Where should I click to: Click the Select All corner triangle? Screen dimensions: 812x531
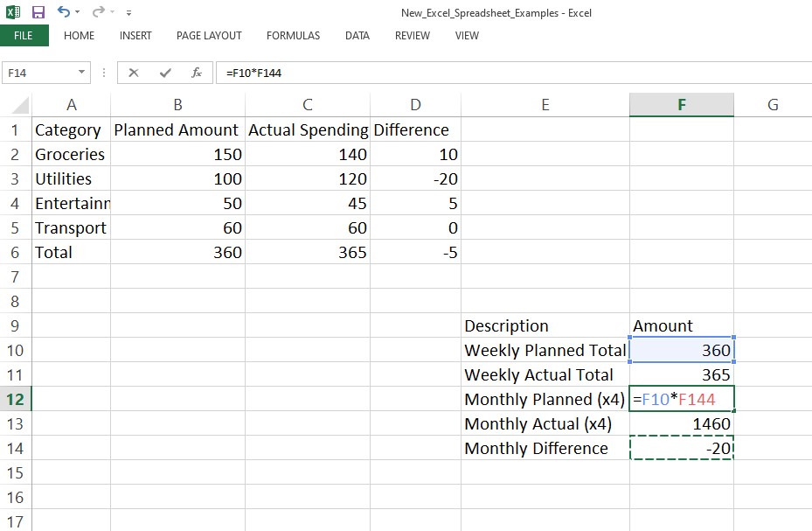click(17, 106)
